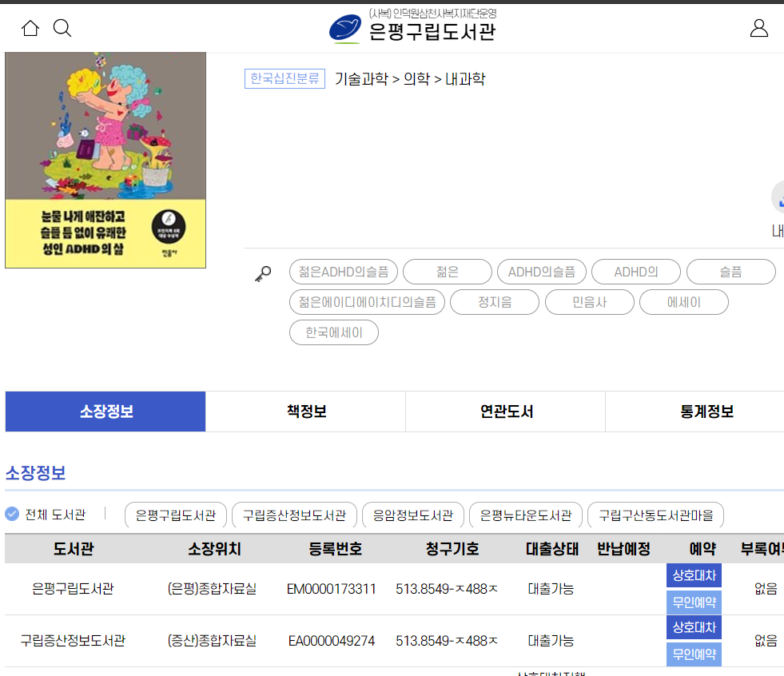Select keyword tag 젊은
The height and width of the screenshot is (676, 784).
click(x=448, y=272)
